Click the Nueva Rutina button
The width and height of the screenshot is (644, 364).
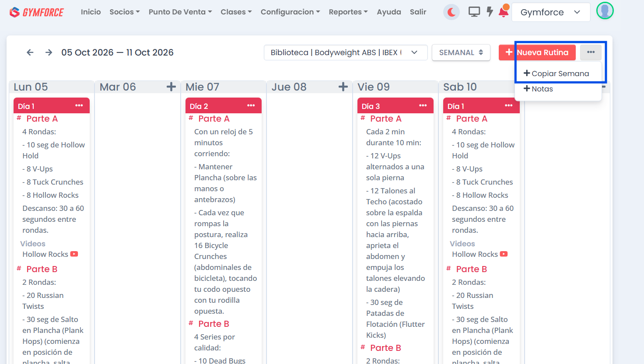[x=537, y=52]
